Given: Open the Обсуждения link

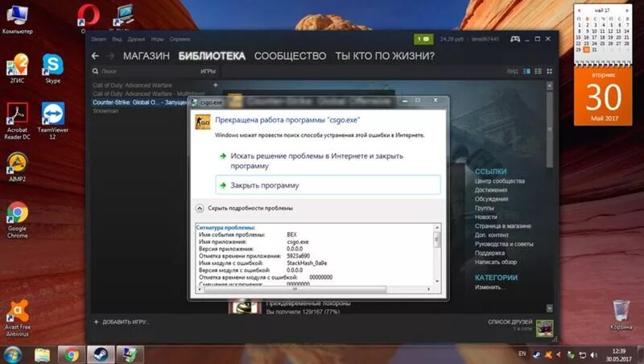Looking at the screenshot, I should point(491,199).
